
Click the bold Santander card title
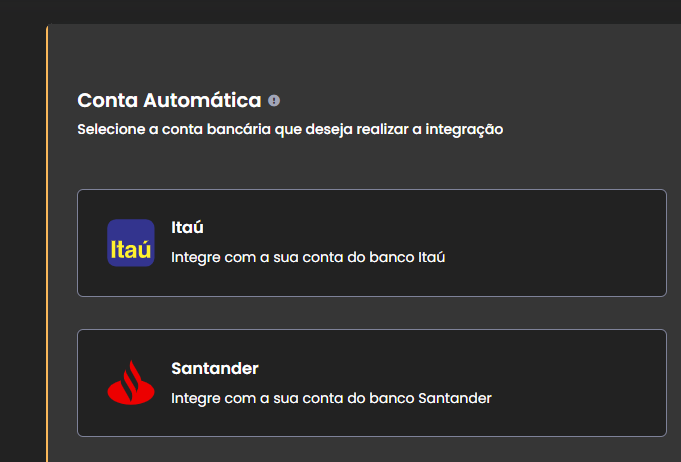[x=214, y=368]
